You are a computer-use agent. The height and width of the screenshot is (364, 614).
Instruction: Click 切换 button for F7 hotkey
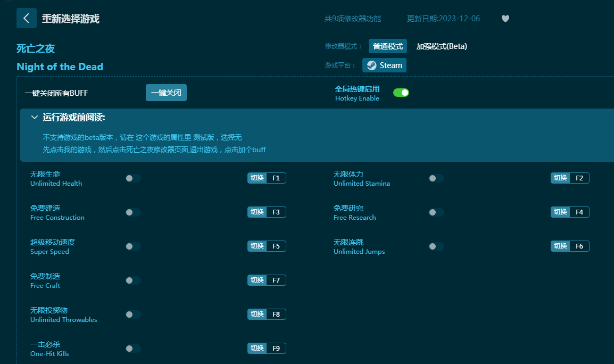(x=257, y=280)
